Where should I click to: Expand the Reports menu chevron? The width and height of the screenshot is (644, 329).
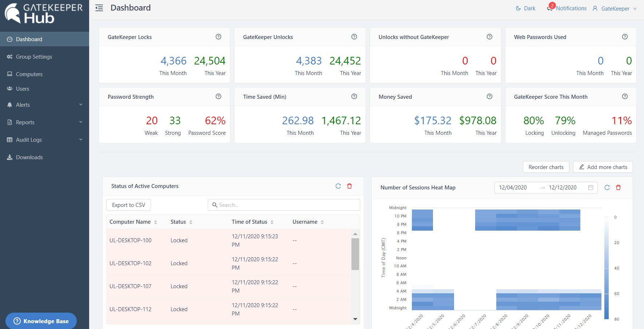[x=81, y=122]
